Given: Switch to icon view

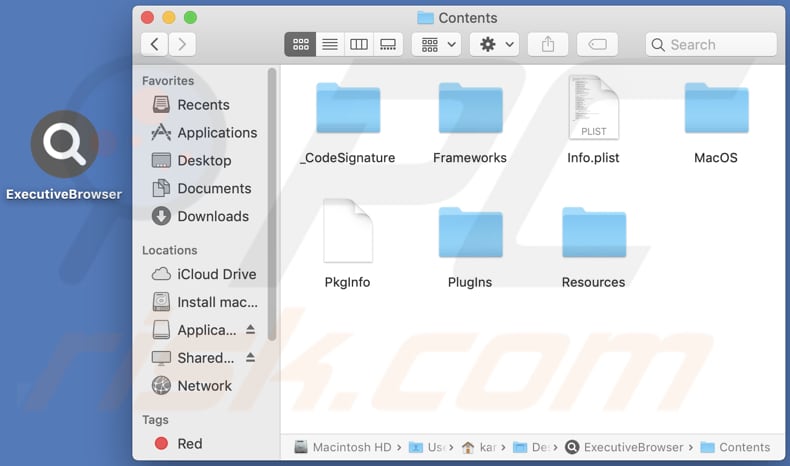Looking at the screenshot, I should [x=300, y=44].
